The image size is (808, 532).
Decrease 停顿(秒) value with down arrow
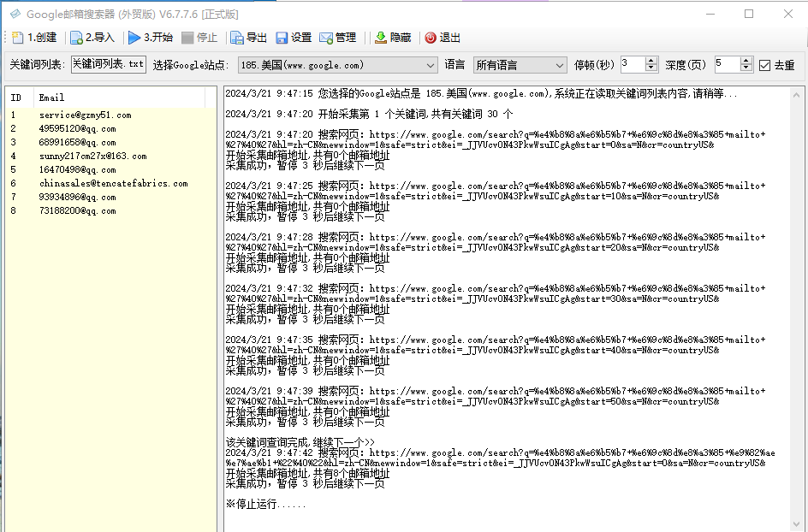pyautogui.click(x=651, y=68)
